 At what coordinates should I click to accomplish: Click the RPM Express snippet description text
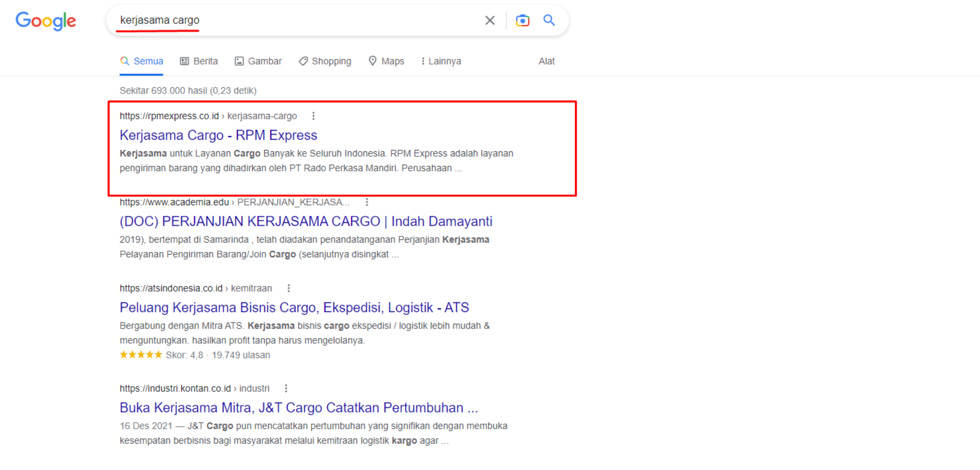pyautogui.click(x=316, y=161)
